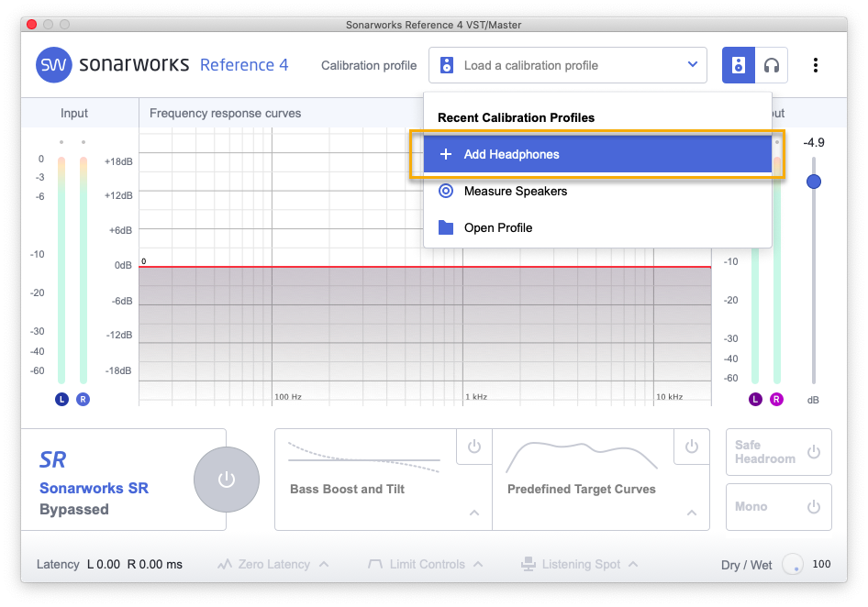Click the Zero Latency waveform icon

[224, 565]
